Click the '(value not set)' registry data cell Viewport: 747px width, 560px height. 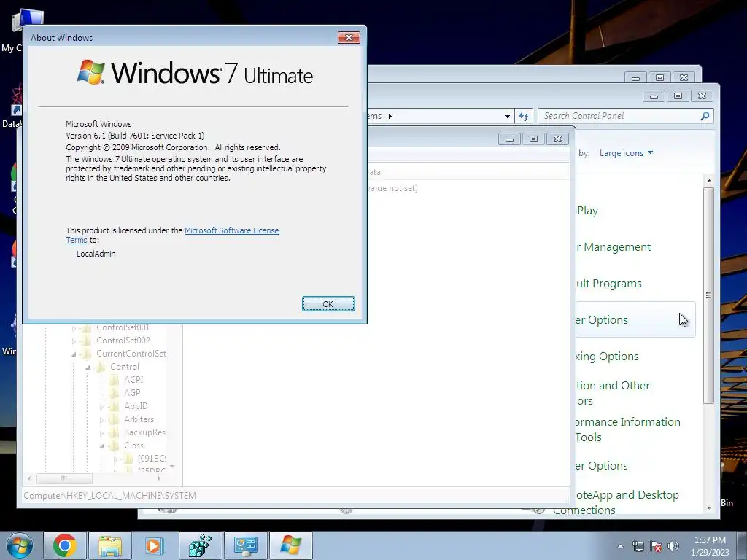tap(392, 188)
